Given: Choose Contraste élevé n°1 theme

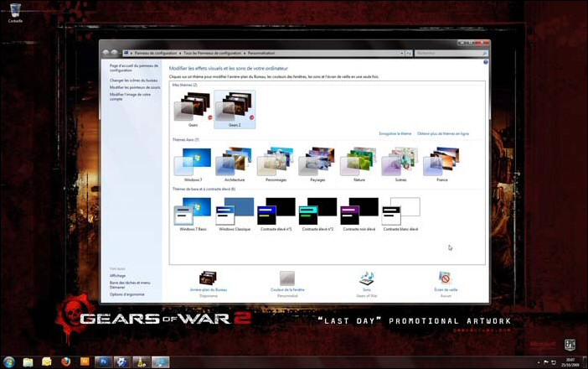Looking at the screenshot, I should (x=276, y=214).
